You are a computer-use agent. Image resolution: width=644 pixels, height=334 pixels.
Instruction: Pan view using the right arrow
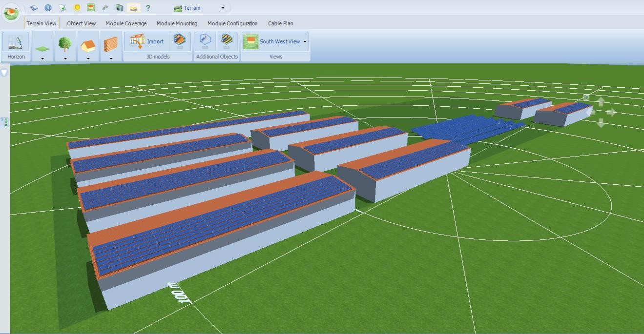coord(611,112)
